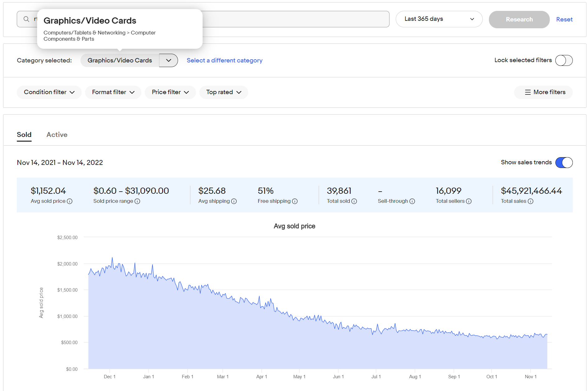
Task: Switch to the Active tab
Action: coord(57,135)
